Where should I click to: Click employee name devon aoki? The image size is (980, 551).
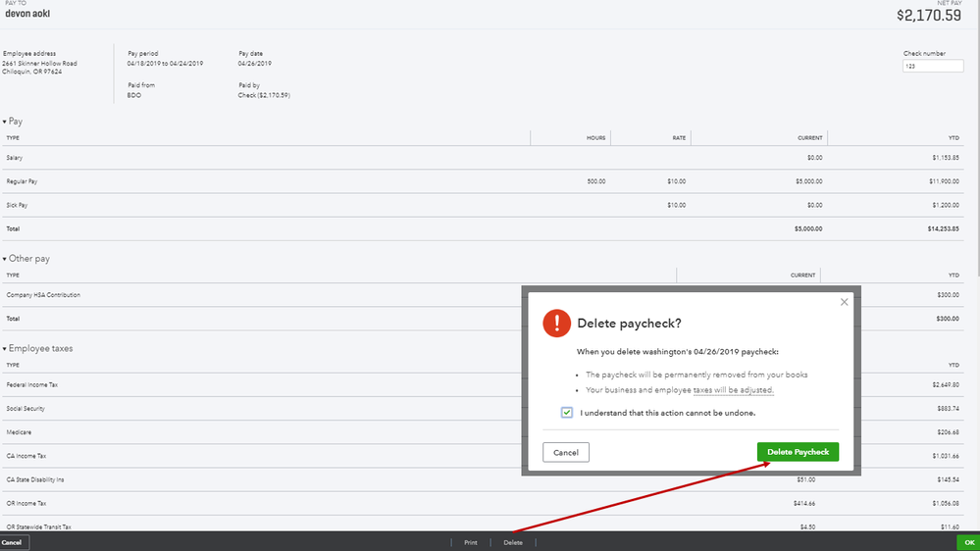[27, 14]
